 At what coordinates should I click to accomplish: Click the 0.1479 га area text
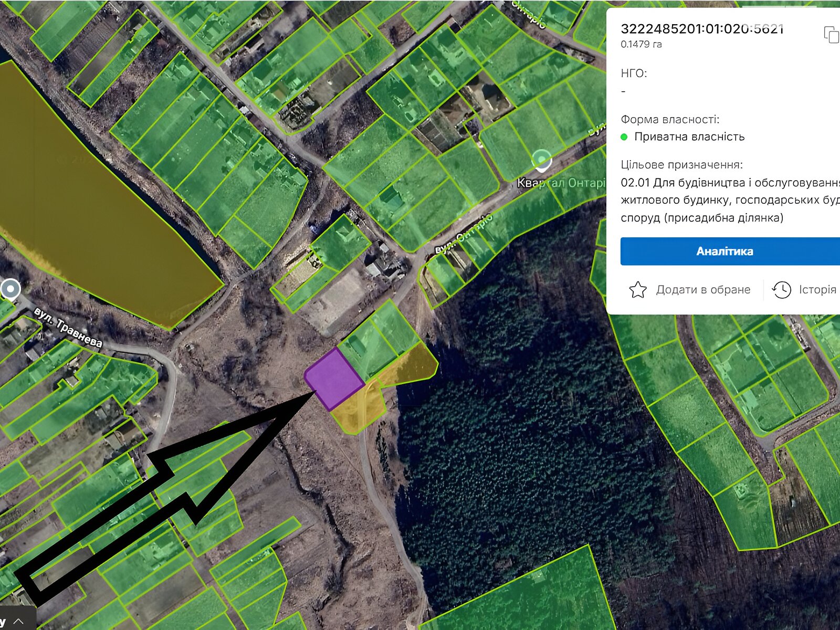(641, 45)
